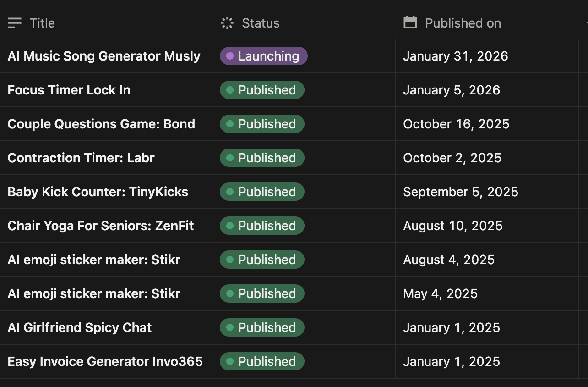Edit the August 10, 2025 publish date

[x=453, y=226]
